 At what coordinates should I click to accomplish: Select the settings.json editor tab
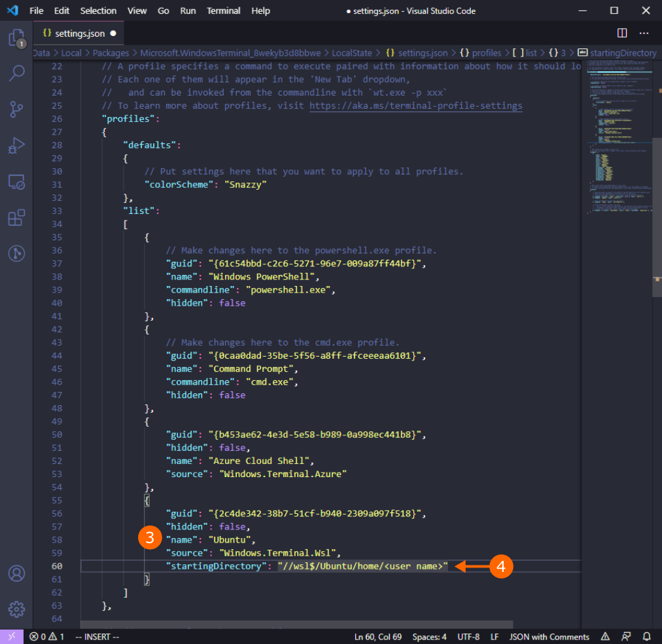point(78,33)
